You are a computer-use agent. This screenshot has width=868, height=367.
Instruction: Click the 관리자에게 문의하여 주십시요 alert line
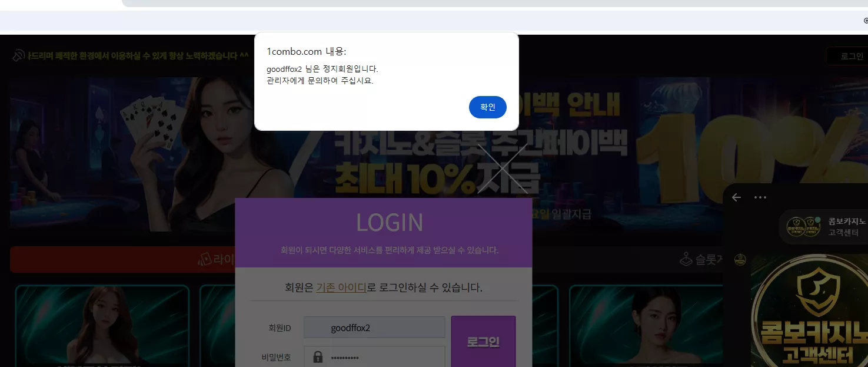[x=320, y=81]
